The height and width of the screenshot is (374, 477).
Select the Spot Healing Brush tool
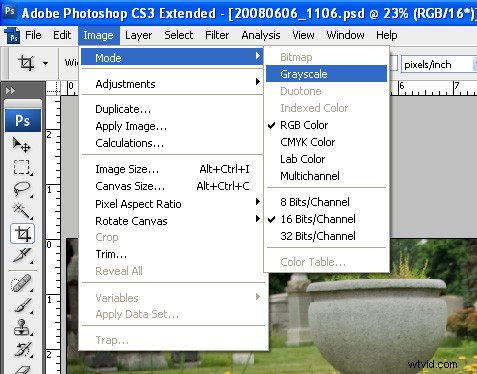click(22, 283)
